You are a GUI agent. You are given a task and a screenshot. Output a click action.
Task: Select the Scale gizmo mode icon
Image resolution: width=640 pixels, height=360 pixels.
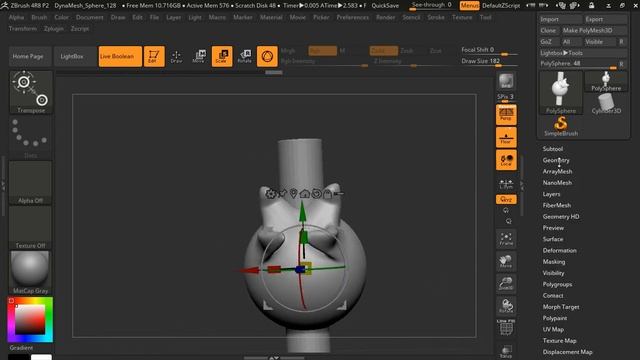tap(222, 56)
